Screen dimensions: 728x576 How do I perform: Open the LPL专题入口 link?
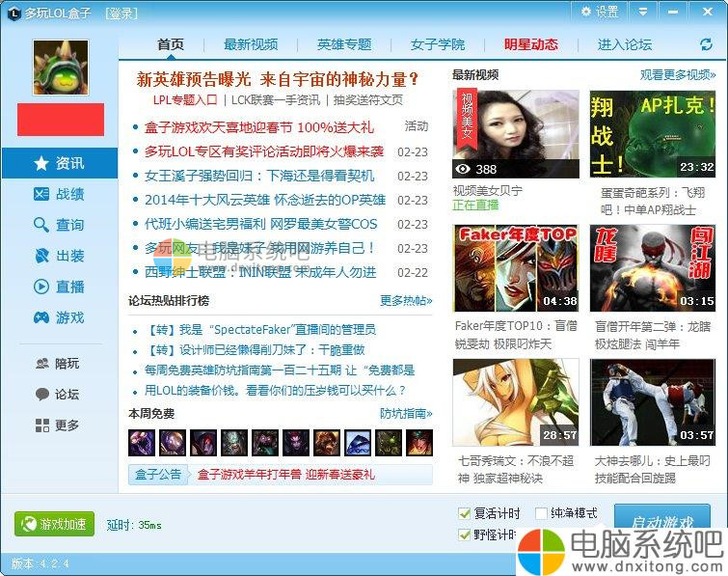tap(185, 99)
